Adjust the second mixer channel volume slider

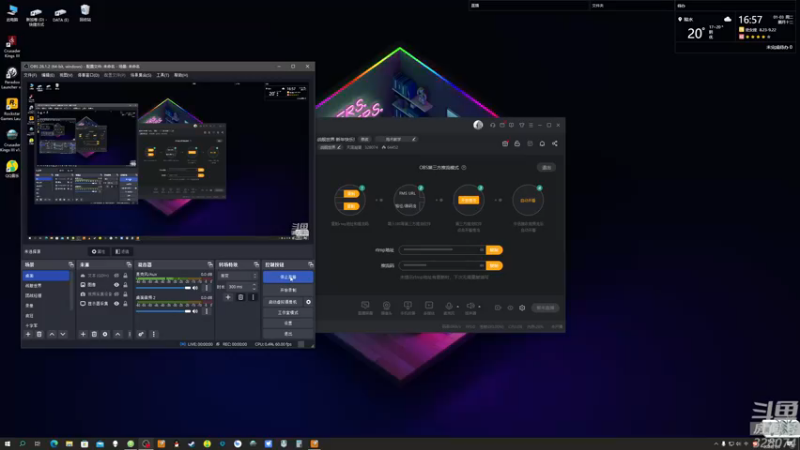click(x=164, y=311)
